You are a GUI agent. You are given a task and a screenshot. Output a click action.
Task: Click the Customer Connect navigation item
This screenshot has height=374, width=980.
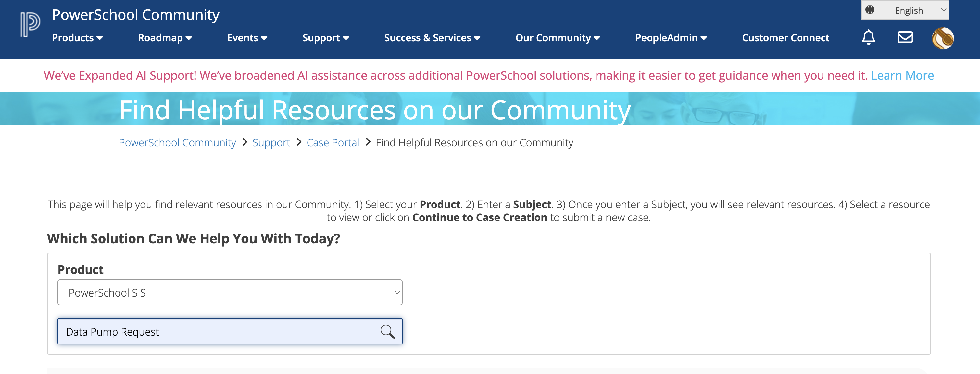pos(785,38)
